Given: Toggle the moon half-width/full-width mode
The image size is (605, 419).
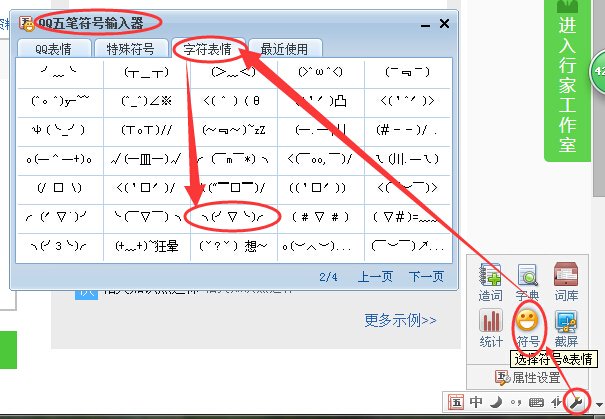Looking at the screenshot, I should click(496, 403).
